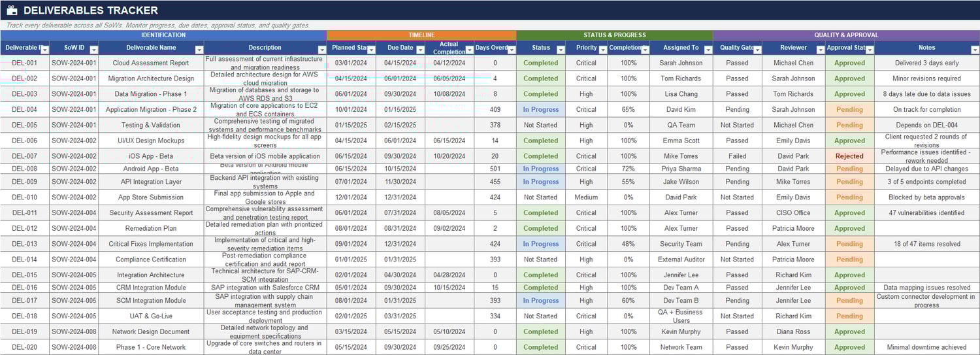Click 'UI/UX Design Mockups' deliverable name
Screen dimensions: 980x355
point(151,141)
